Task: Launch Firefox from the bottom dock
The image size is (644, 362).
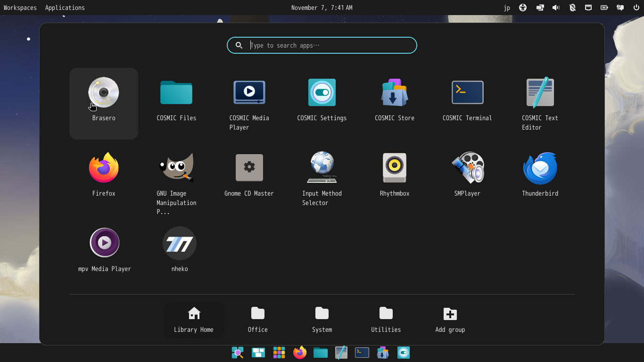Action: [299, 353]
